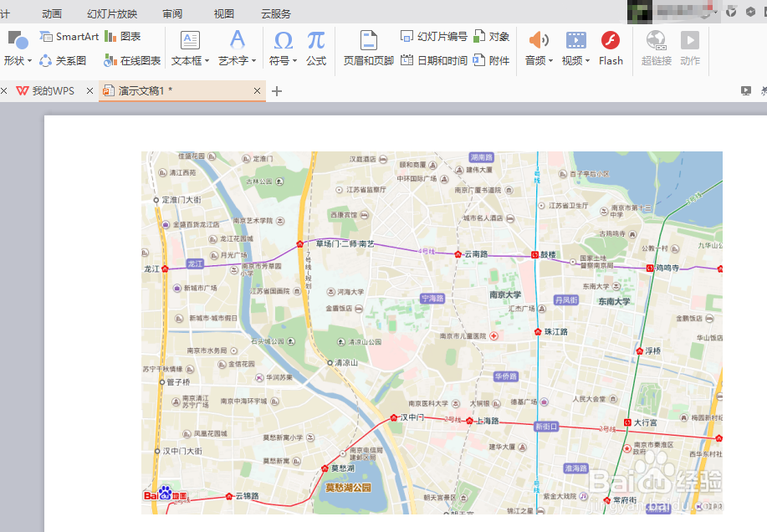Open the 视图 ribbon tab
This screenshot has height=532, width=767.
pyautogui.click(x=224, y=13)
